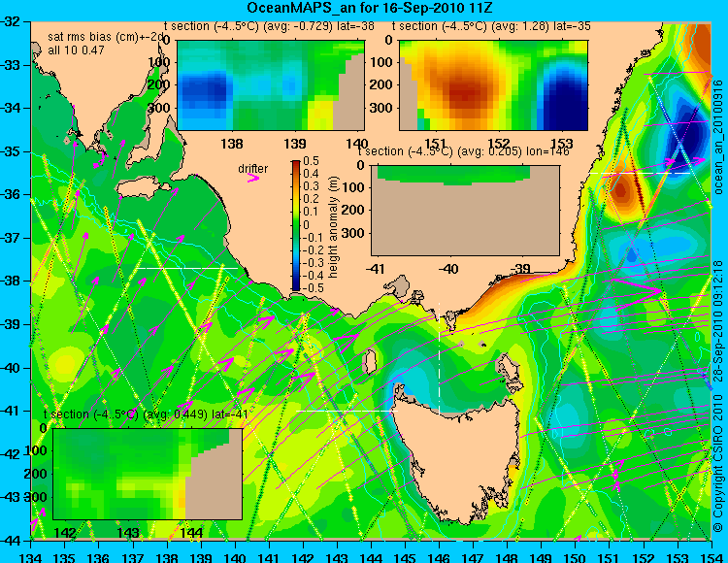Click the large magenta arrow near 152E, -38
728x563 pixels.
point(637,294)
